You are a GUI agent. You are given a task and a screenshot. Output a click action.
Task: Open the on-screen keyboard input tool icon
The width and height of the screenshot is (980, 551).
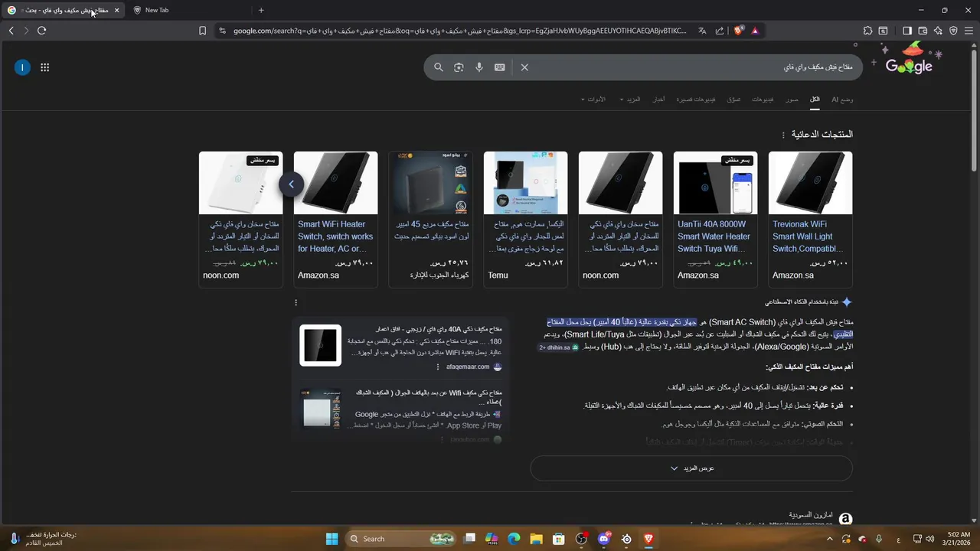point(500,67)
